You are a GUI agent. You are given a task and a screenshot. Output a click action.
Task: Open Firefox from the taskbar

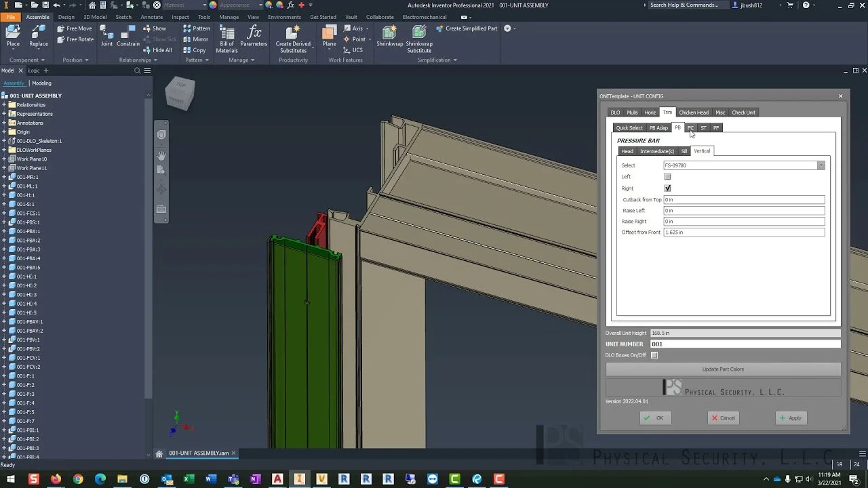coord(56,479)
